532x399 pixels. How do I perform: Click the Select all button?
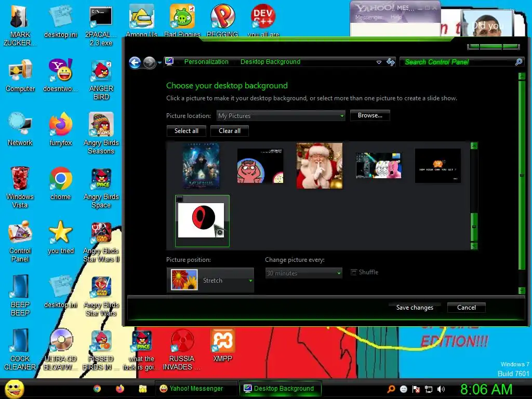(187, 131)
